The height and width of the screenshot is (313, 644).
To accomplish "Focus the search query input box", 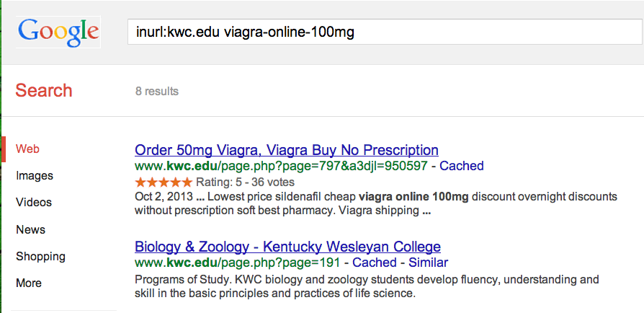I will tap(382, 32).
